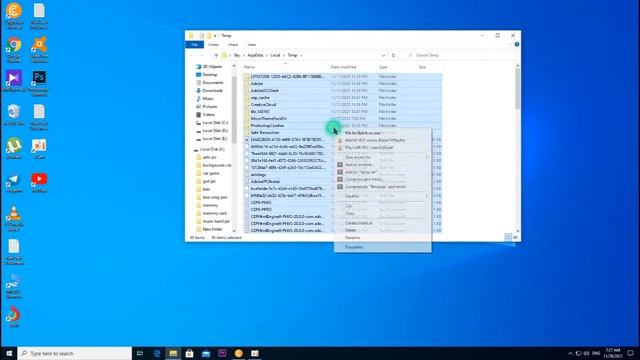The width and height of the screenshot is (640, 360).
Task: Open the Avast antivirus desktop icon
Action: pyautogui.click(x=39, y=49)
